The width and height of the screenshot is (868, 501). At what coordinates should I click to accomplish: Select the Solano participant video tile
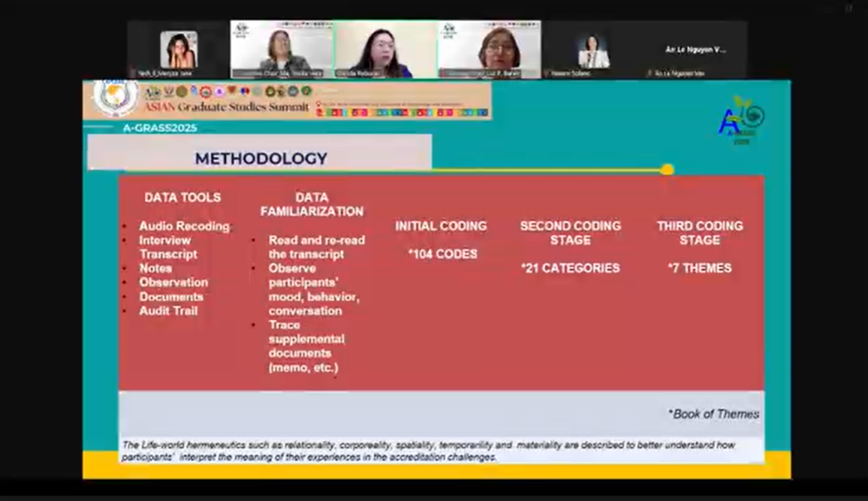click(593, 50)
